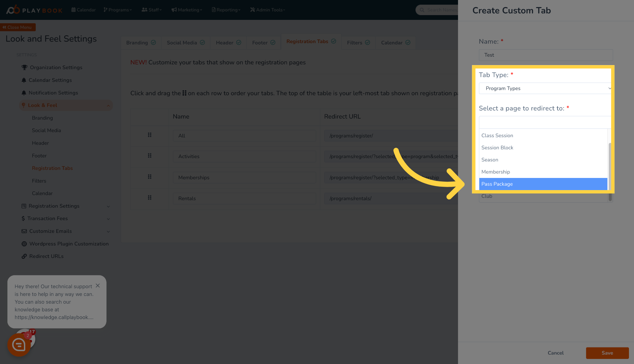Image resolution: width=634 pixels, height=364 pixels.
Task: Open the Programs menu in the navbar
Action: click(117, 10)
